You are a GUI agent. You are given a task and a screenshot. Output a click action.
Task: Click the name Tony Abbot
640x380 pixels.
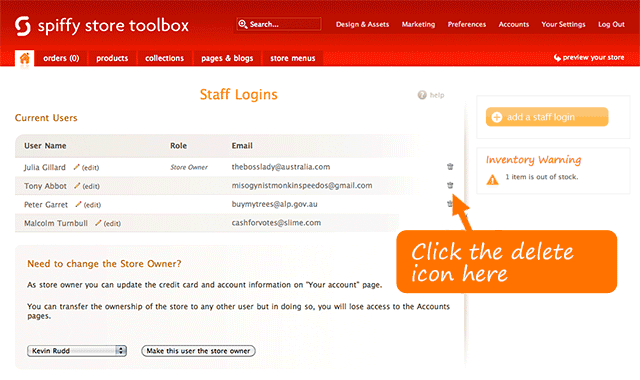[45, 186]
